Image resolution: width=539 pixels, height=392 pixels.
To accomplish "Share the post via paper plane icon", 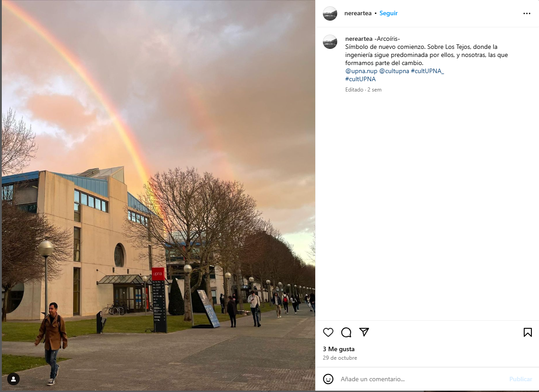I will (364, 332).
